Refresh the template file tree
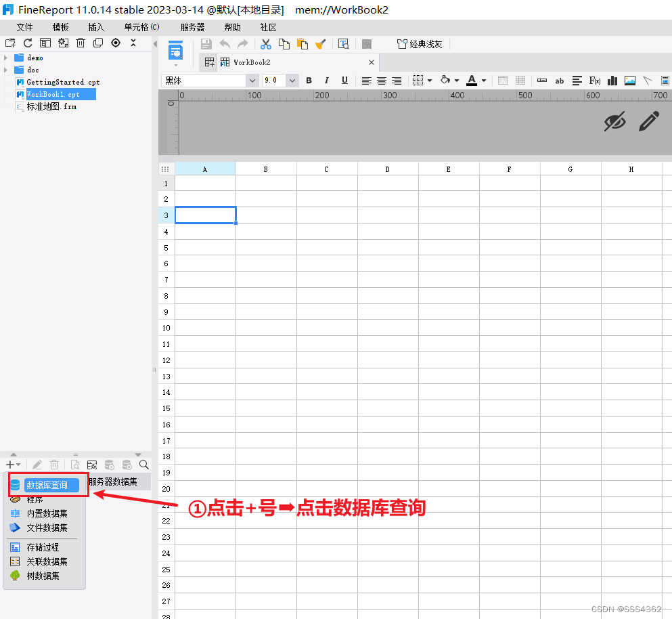This screenshot has width=672, height=619. [28, 43]
